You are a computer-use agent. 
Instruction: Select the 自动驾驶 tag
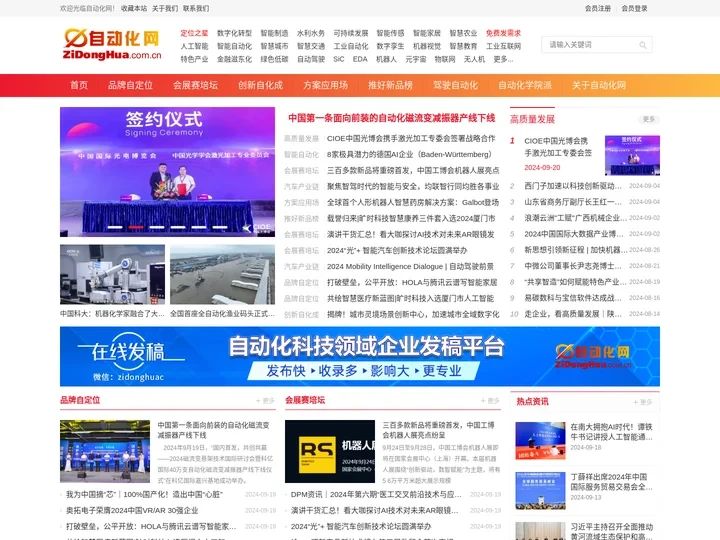[311, 59]
